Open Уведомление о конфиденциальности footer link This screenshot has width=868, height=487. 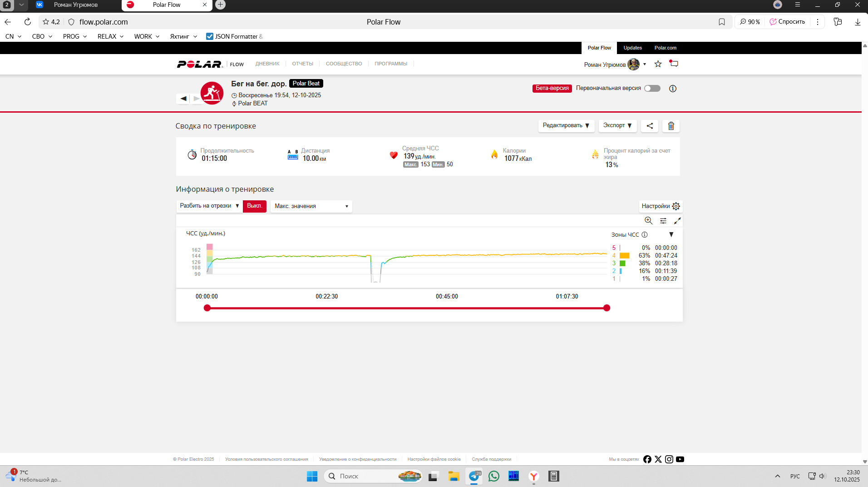[x=358, y=459]
